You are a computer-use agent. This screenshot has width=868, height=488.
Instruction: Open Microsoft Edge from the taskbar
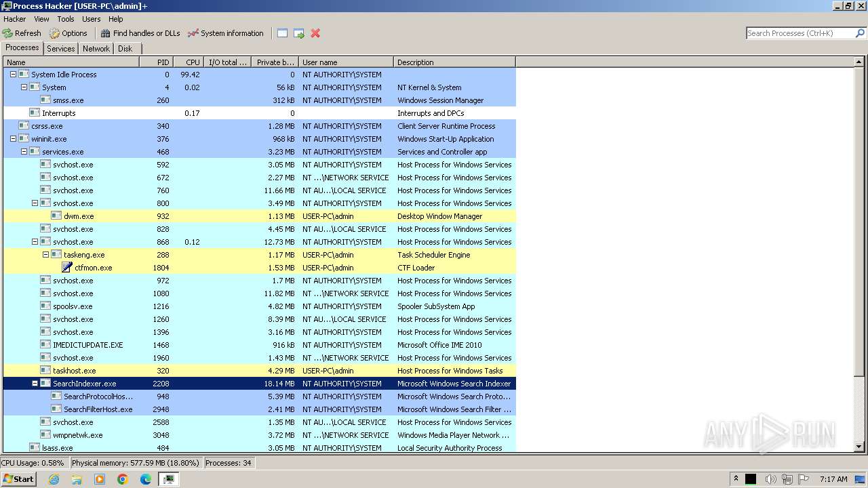tap(146, 479)
